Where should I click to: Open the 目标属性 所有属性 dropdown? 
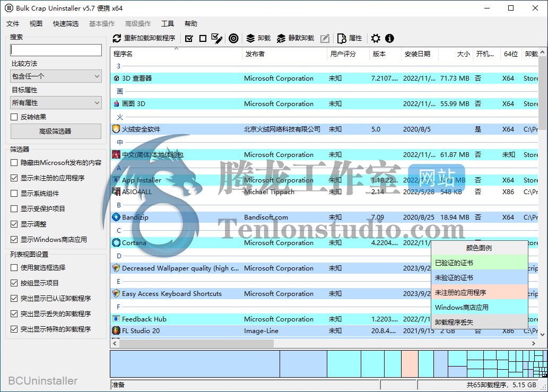56,103
